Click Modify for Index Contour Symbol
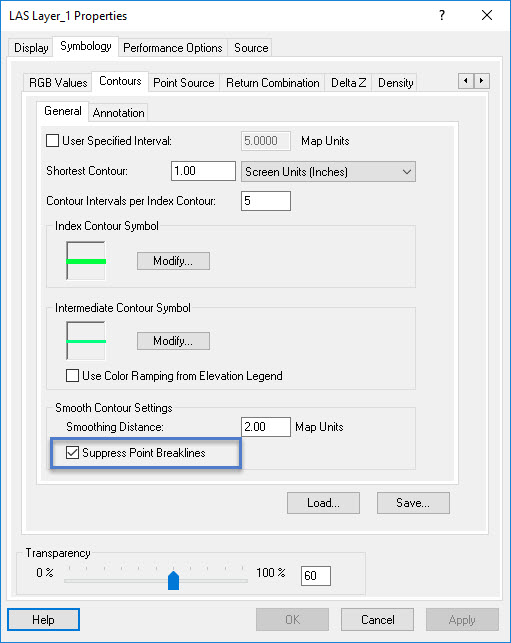Image resolution: width=511 pixels, height=643 pixels. [173, 261]
